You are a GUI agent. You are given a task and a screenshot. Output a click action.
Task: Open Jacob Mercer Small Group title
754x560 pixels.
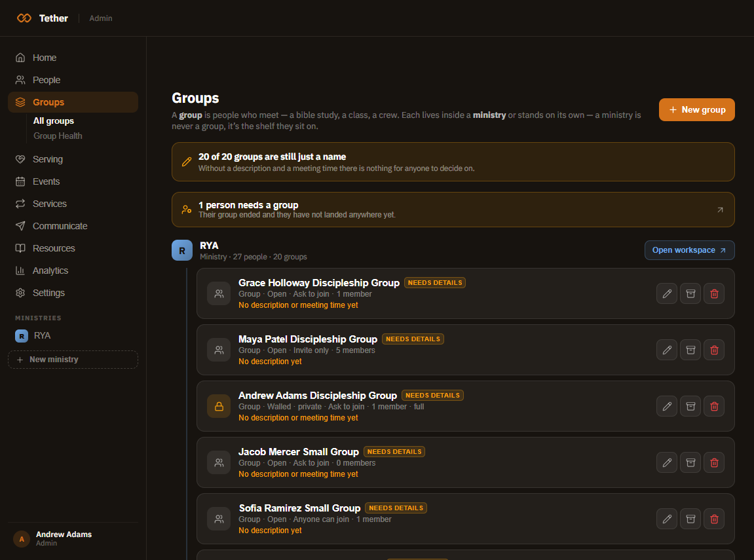click(299, 451)
